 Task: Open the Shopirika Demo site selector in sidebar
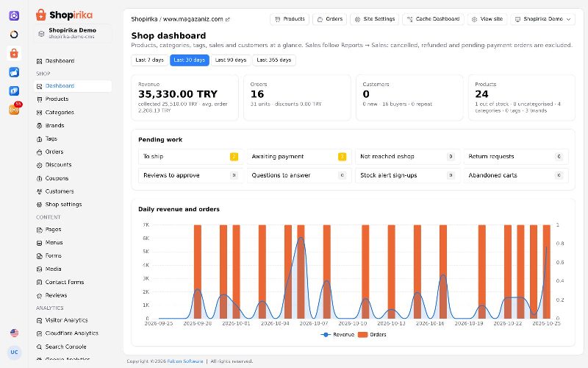pyautogui.click(x=73, y=33)
